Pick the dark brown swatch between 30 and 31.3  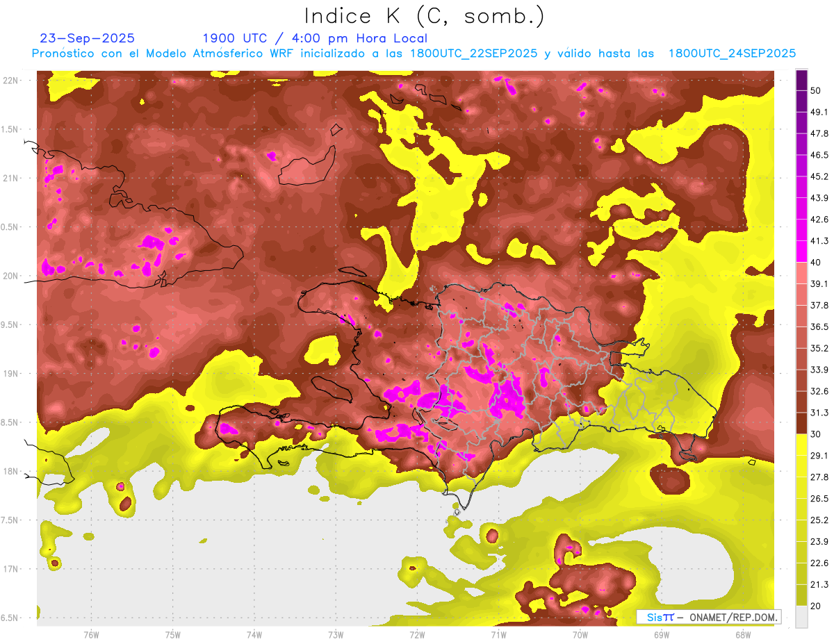pyautogui.click(x=801, y=423)
